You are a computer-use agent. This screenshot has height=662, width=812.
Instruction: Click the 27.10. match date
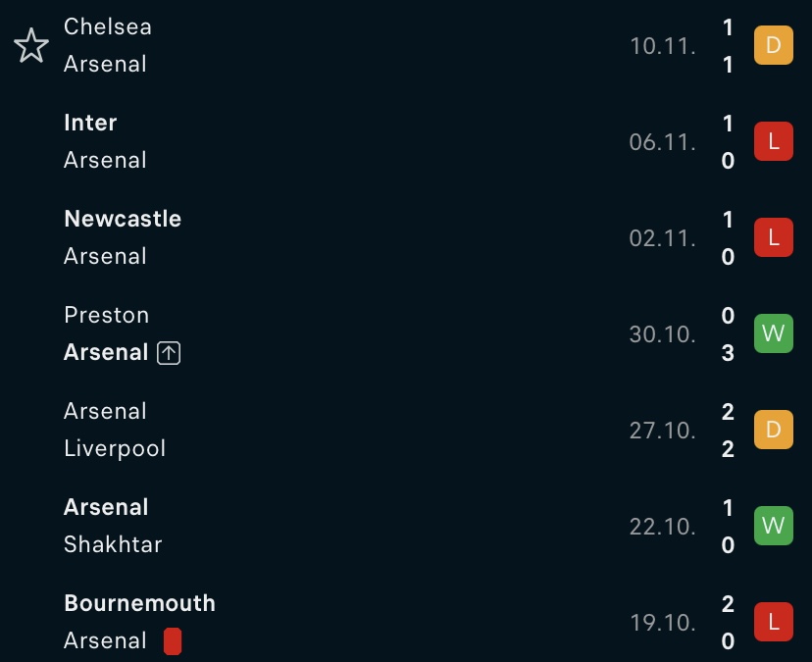click(x=662, y=431)
